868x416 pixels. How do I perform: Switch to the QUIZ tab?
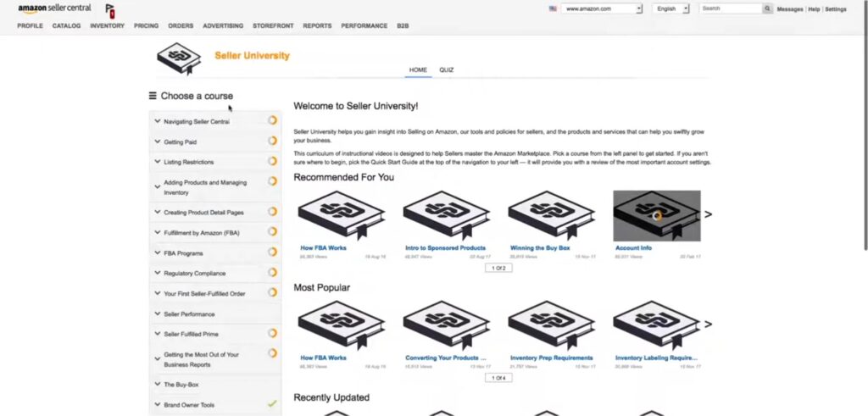point(446,70)
